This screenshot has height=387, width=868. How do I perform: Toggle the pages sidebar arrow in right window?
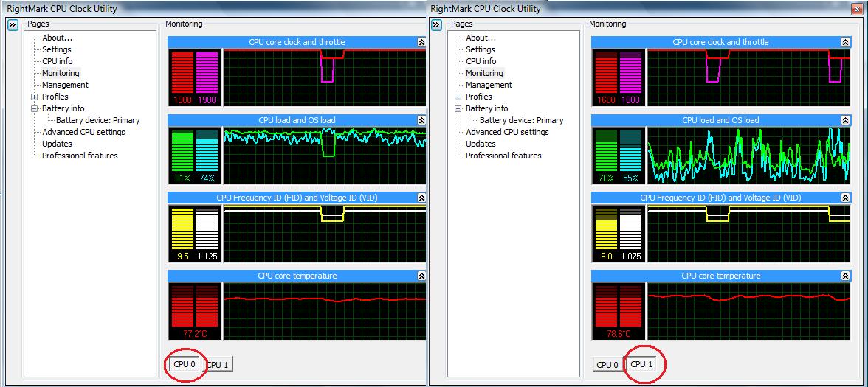coord(436,25)
